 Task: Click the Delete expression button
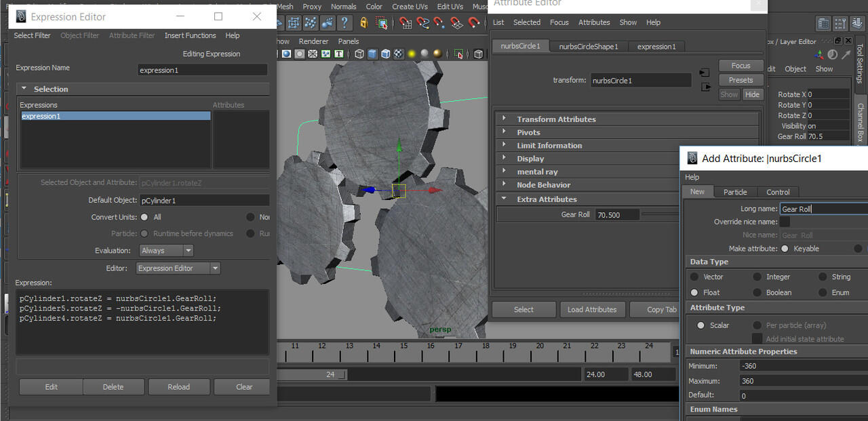point(113,387)
